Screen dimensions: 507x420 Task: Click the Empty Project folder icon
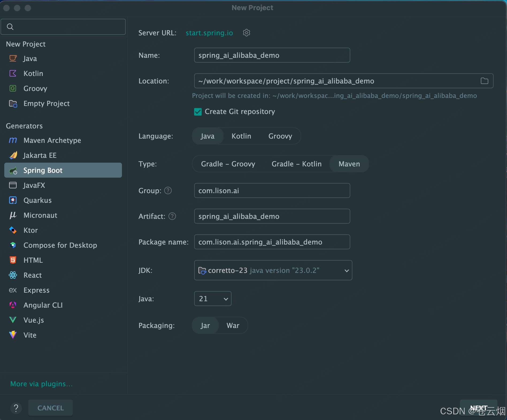click(x=13, y=104)
